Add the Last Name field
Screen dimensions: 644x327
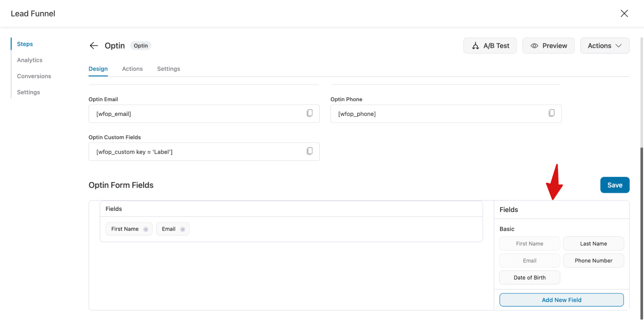(593, 243)
